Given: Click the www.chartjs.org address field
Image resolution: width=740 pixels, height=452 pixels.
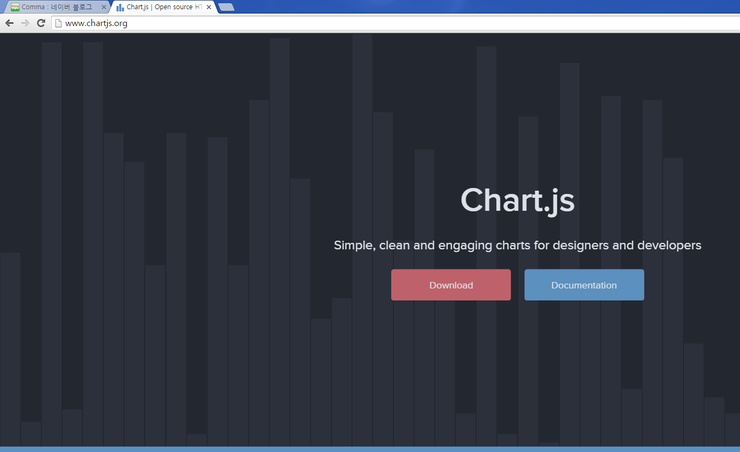Looking at the screenshot, I should tap(396, 23).
